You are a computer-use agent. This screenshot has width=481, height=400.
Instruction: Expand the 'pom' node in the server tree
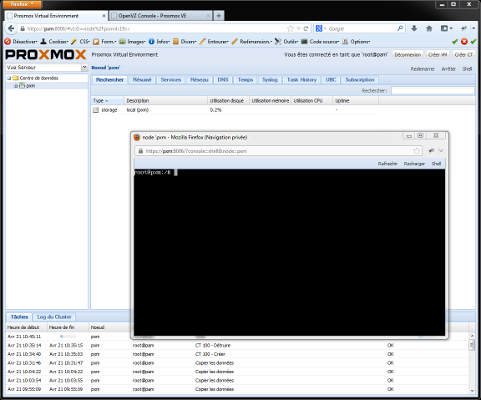(x=15, y=86)
